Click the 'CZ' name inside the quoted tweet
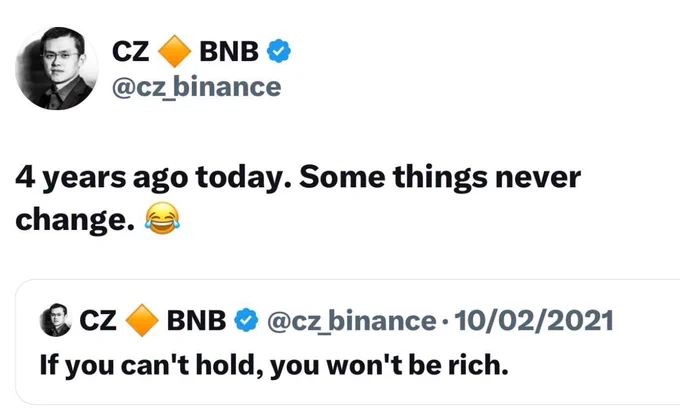680x414 pixels. point(98,320)
